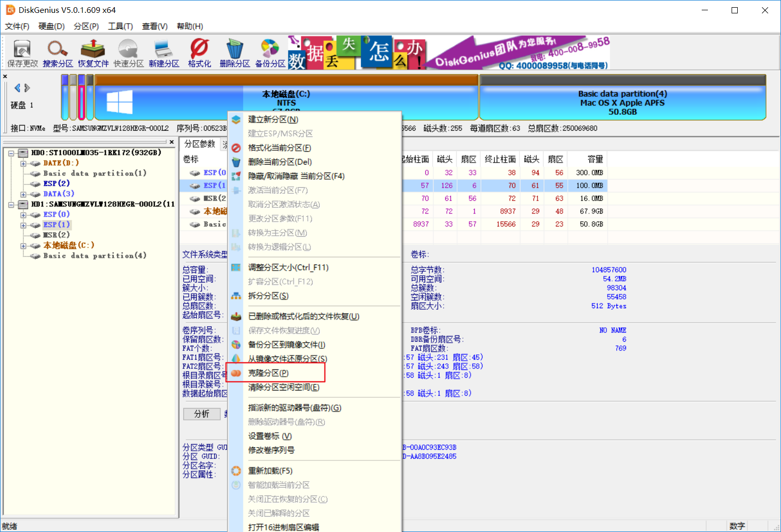This screenshot has height=532, width=781.
Task: Click the 新建分区 new partition icon
Action: [x=164, y=54]
